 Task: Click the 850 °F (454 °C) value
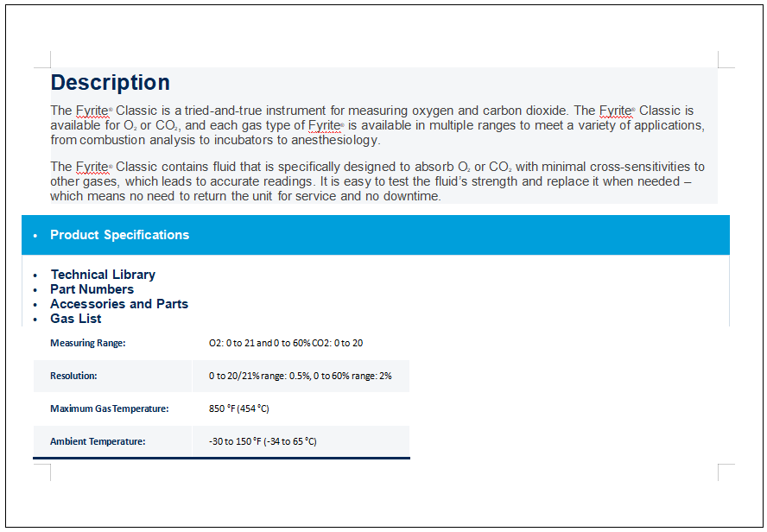tap(238, 408)
